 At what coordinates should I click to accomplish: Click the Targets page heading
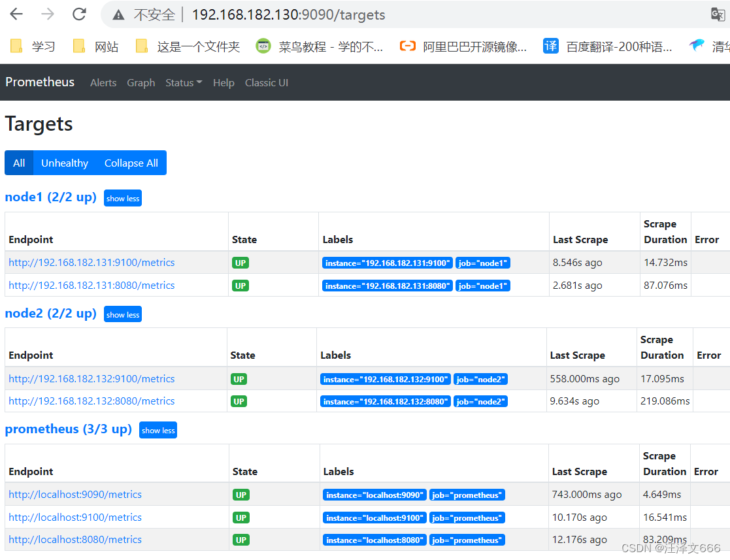[x=39, y=124]
